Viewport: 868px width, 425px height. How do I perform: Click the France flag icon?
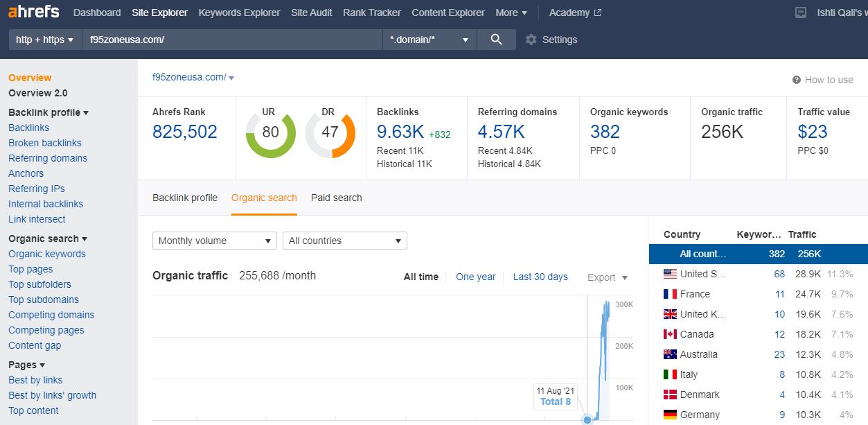(x=670, y=294)
